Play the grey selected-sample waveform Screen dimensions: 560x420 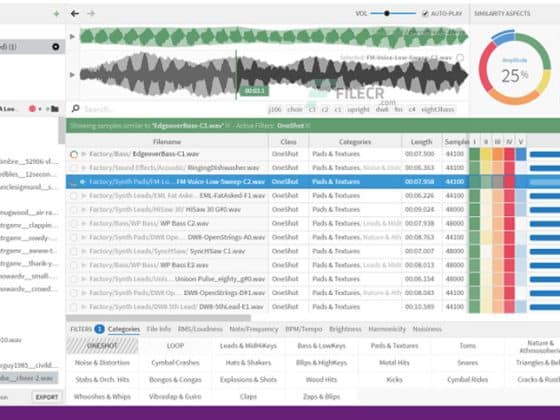click(x=72, y=75)
